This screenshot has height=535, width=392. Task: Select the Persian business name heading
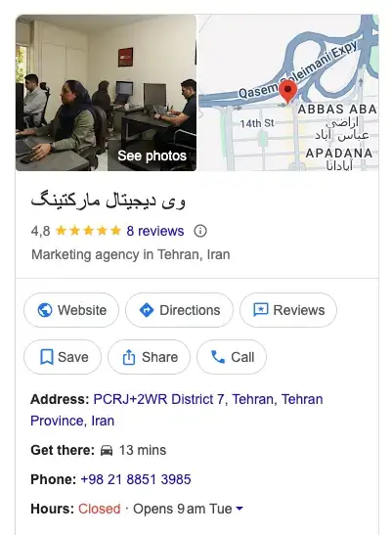[109, 201]
